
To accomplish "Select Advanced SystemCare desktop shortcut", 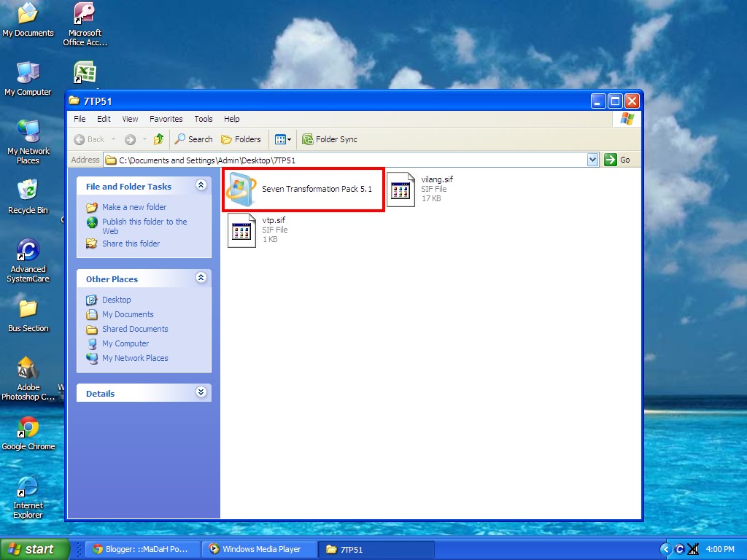I will coord(28,260).
